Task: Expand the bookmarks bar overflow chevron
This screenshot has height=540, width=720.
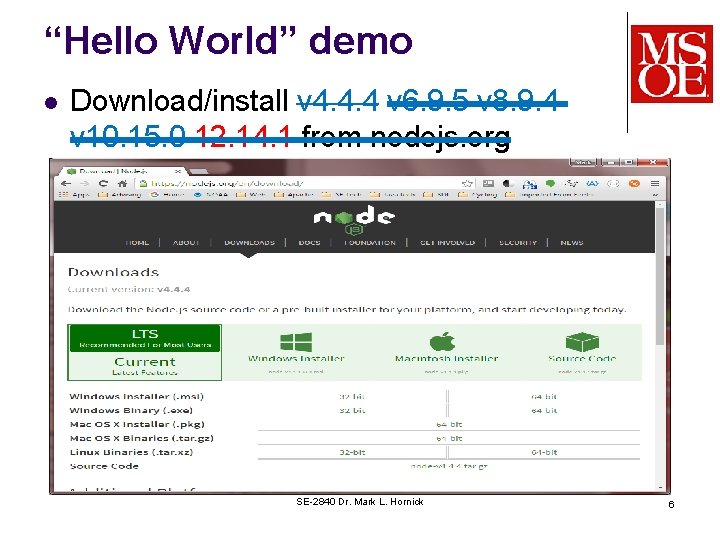Action: (x=655, y=195)
